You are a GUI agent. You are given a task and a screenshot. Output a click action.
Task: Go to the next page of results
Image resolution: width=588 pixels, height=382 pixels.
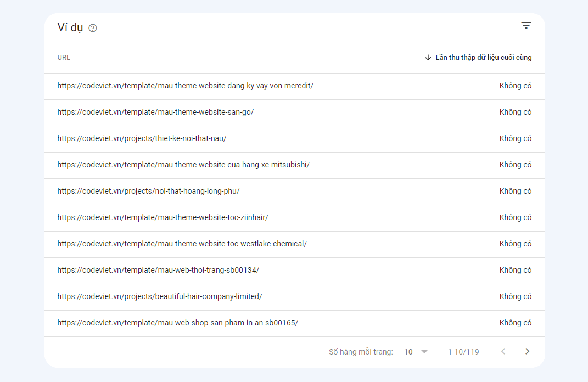(527, 352)
